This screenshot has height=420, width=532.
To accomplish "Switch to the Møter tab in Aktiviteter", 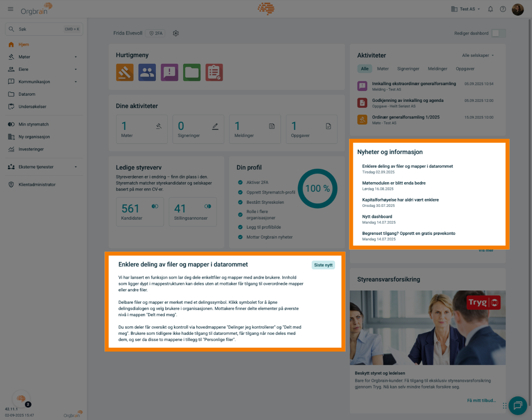I will coord(383,69).
